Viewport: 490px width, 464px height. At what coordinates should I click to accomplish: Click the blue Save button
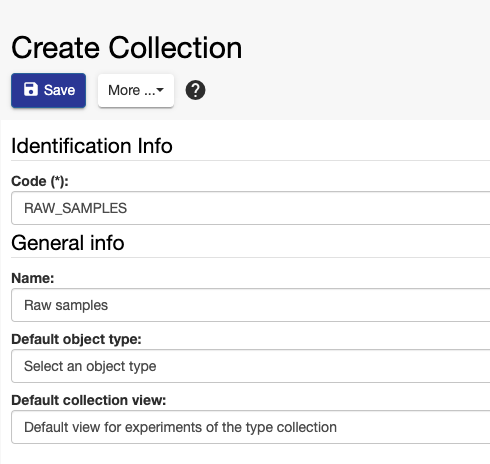[48, 90]
